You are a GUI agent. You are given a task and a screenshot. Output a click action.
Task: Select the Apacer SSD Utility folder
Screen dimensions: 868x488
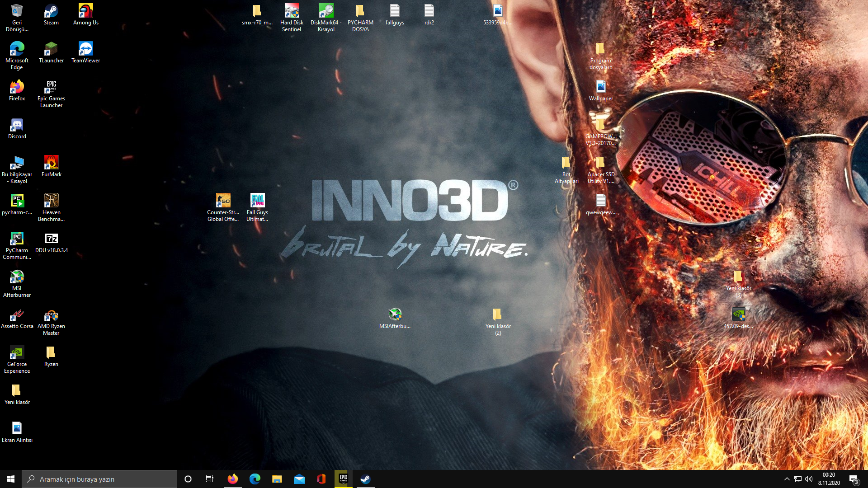[x=601, y=169]
